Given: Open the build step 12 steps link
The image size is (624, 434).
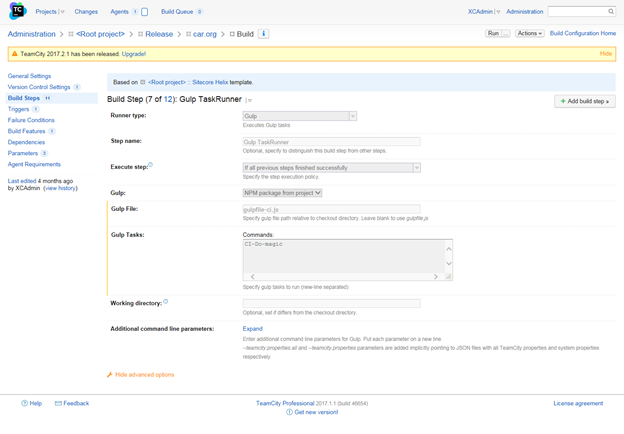Looking at the screenshot, I should coord(168,99).
